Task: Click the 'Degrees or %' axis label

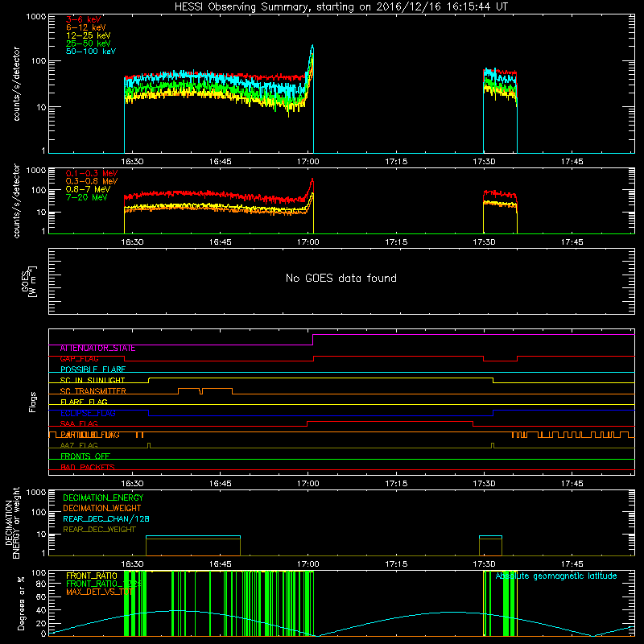Action: (x=21, y=603)
